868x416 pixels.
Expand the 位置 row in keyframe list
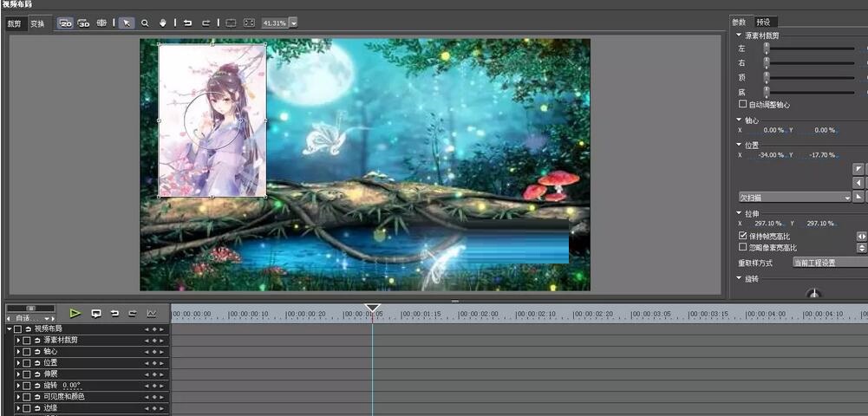click(x=17, y=363)
